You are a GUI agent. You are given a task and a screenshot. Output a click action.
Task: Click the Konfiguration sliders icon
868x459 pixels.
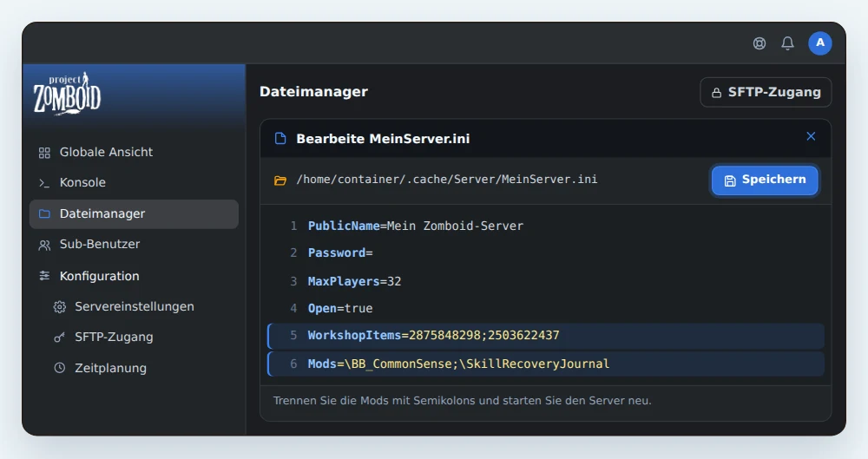44,276
